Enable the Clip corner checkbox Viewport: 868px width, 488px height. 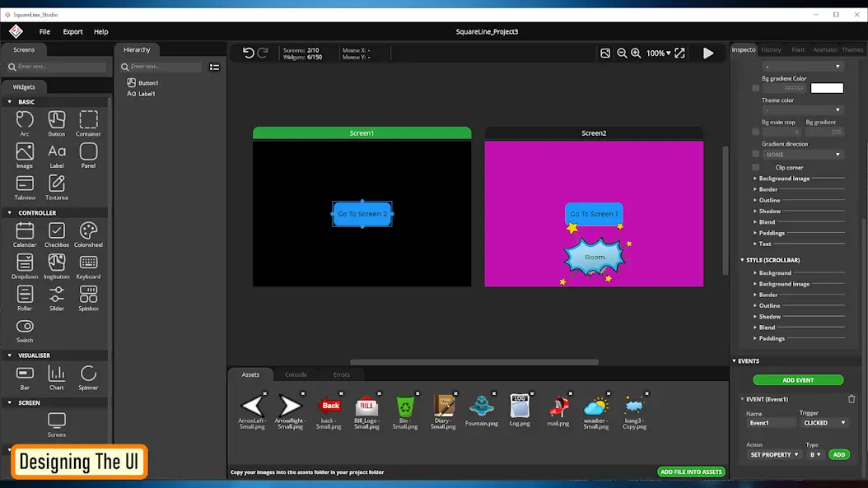756,167
